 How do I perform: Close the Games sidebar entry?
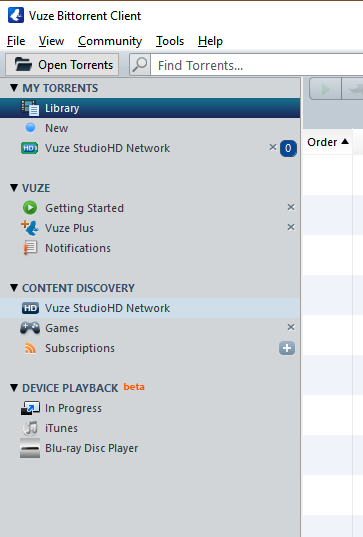(291, 327)
